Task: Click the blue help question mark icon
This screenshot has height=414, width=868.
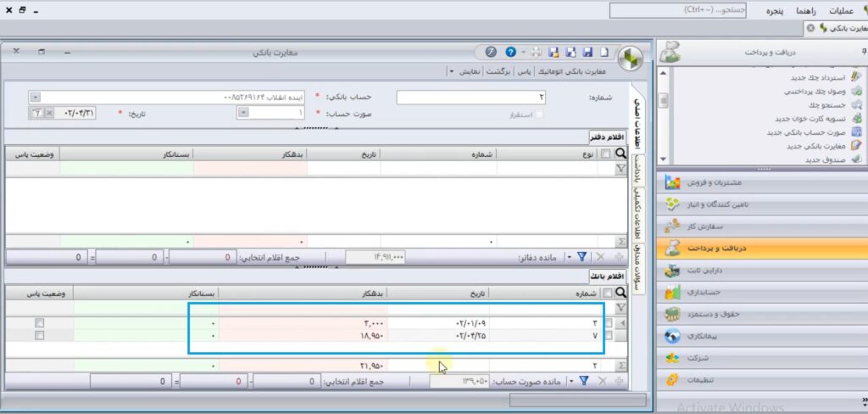Action: pyautogui.click(x=510, y=52)
